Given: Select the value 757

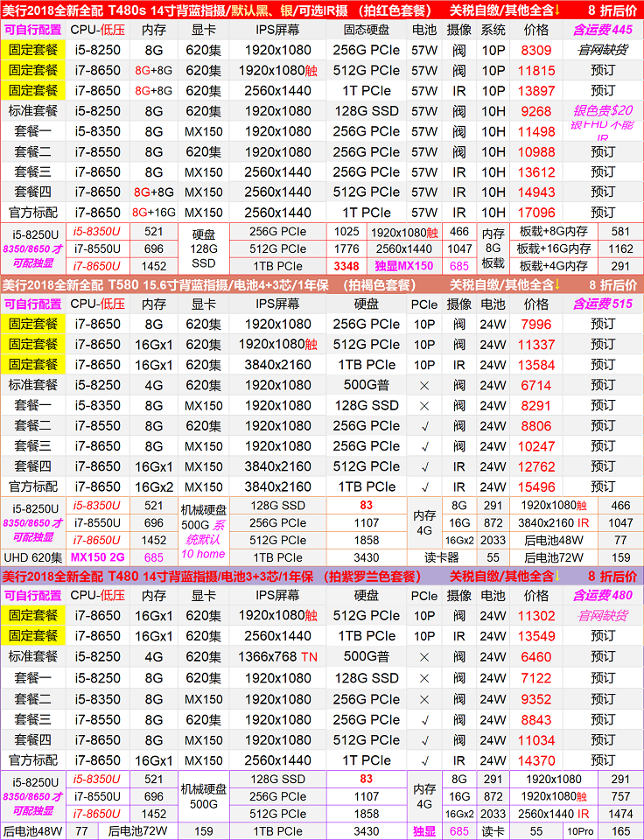Looking at the screenshot, I should click(x=620, y=796).
